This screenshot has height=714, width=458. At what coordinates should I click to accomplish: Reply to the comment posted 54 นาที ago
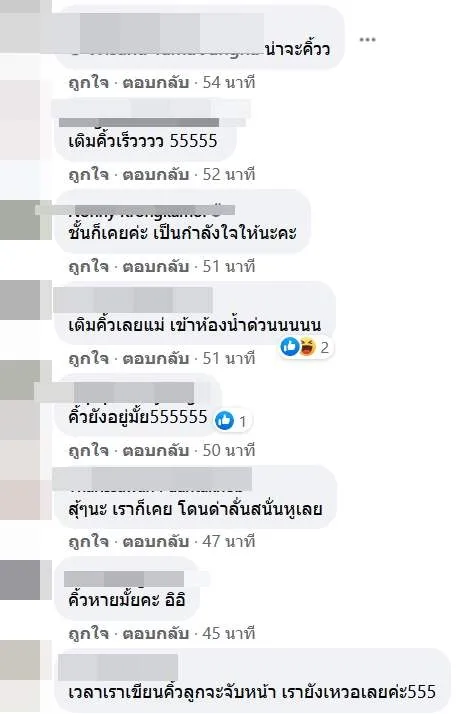pyautogui.click(x=155, y=82)
